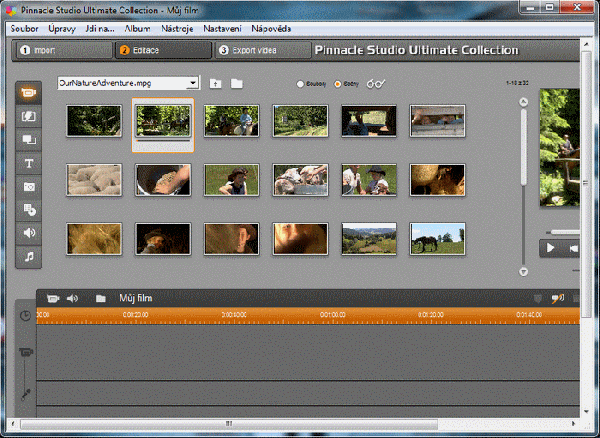The image size is (600, 438).
Task: Click the window vertical scrollbar down arrow
Action: (586, 412)
